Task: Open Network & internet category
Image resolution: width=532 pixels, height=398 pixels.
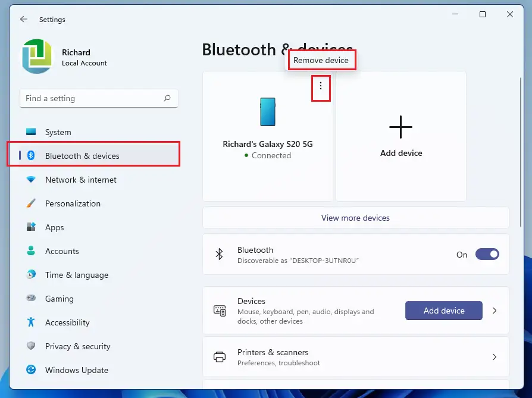Action: tap(99, 180)
